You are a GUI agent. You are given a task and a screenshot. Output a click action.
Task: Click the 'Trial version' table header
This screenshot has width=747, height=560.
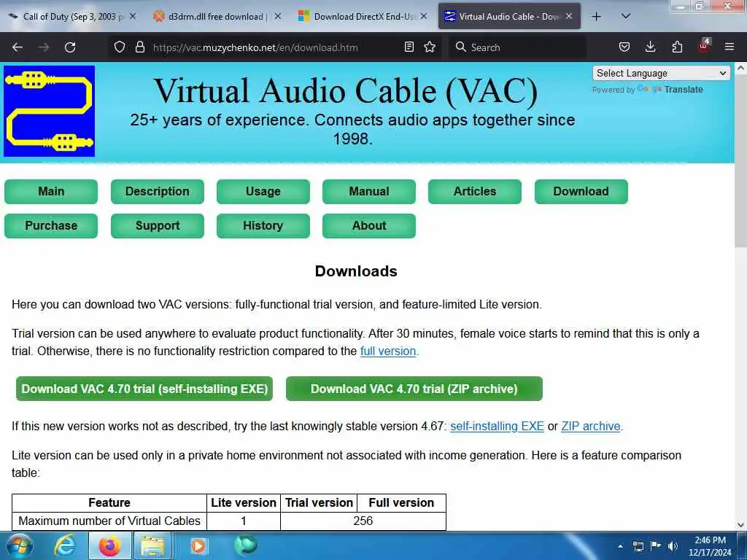click(x=319, y=503)
